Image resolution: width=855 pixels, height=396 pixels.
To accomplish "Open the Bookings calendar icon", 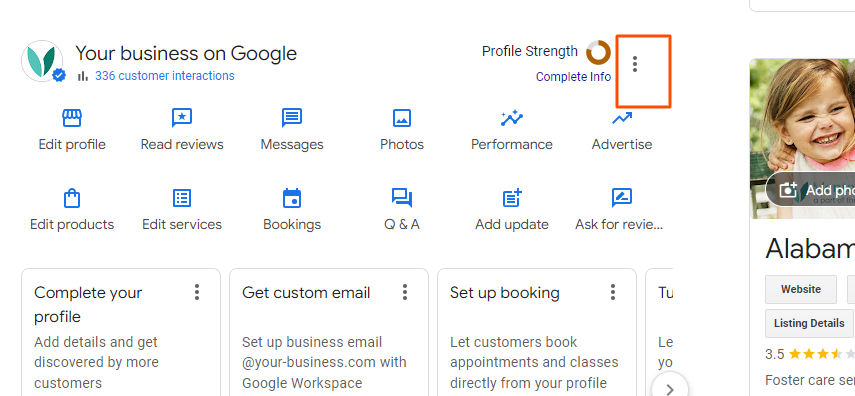I will tap(292, 198).
